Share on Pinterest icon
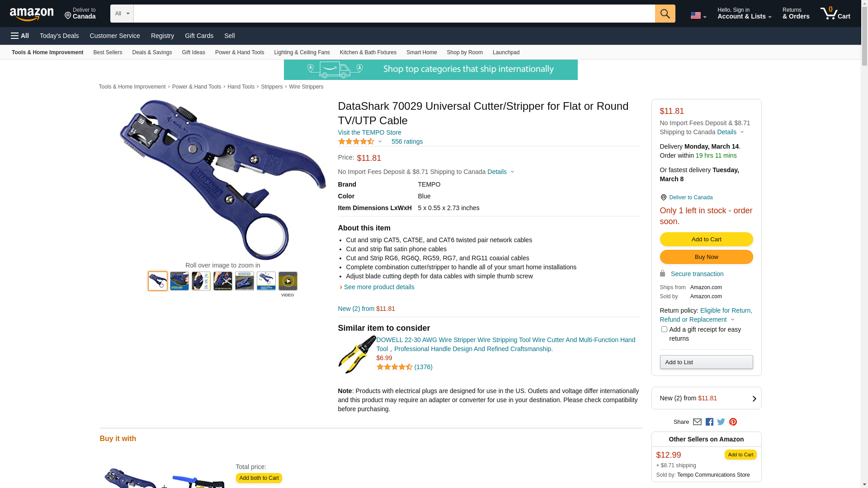The width and height of the screenshot is (868, 488). 733,422
